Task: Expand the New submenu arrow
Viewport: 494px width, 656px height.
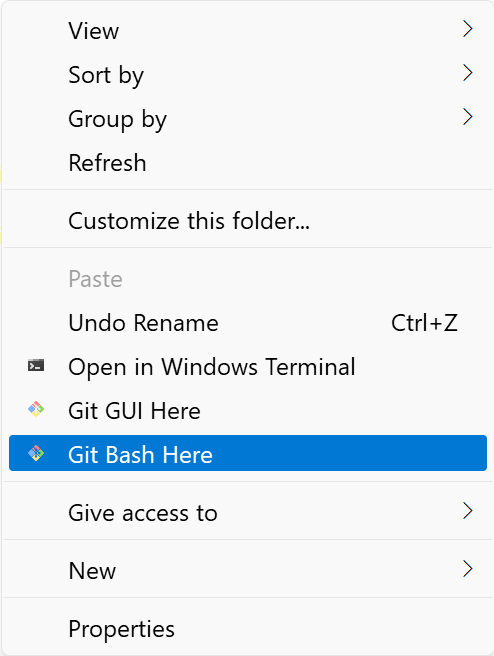Action: (x=468, y=569)
